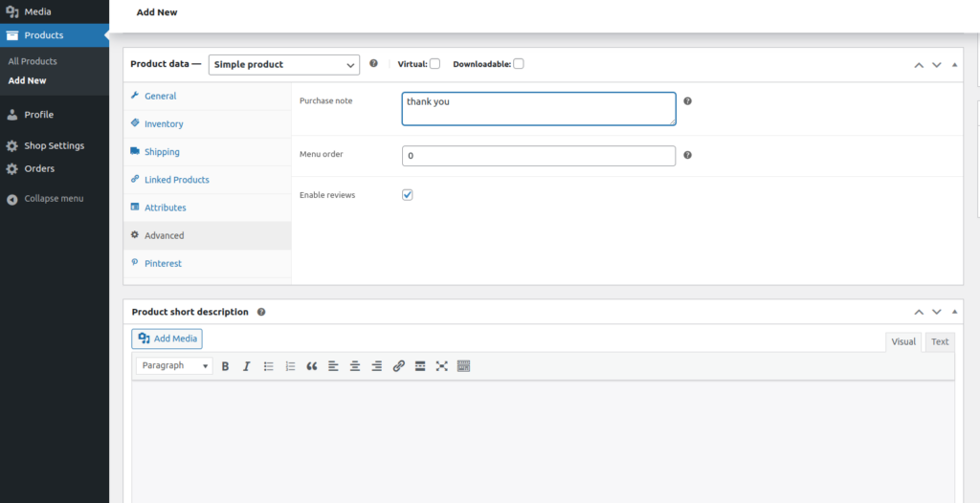Image resolution: width=980 pixels, height=503 pixels.
Task: Open the Paragraph format dropdown
Action: [174, 366]
